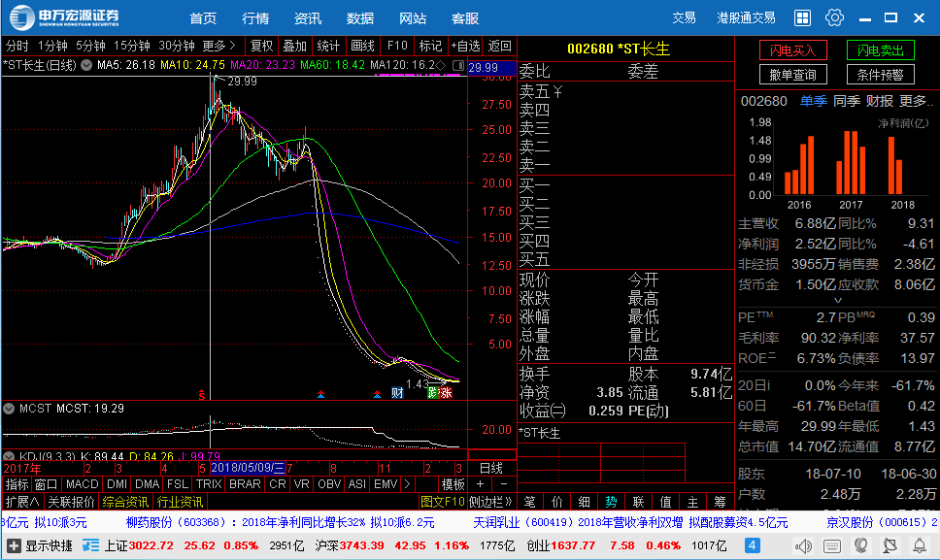Viewport: 940px width, 560px height.
Task: Expand 扩展 panel arrow
Action: (22, 502)
